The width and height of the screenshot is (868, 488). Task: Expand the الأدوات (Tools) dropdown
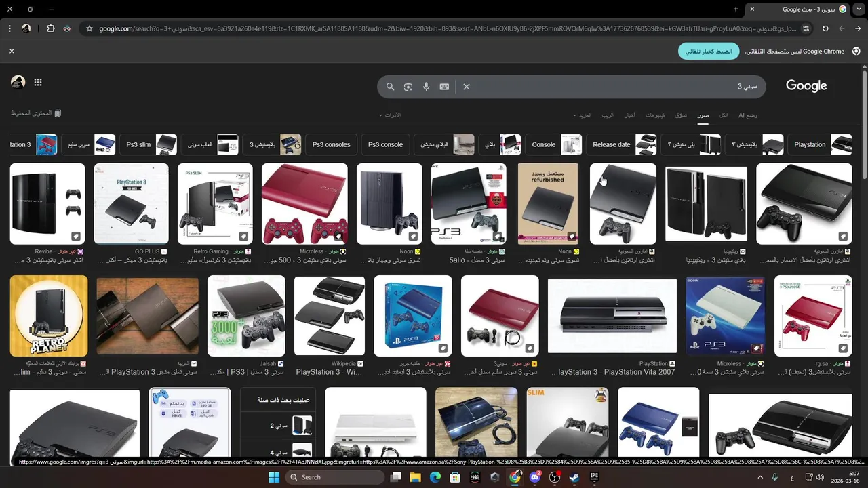pos(390,115)
